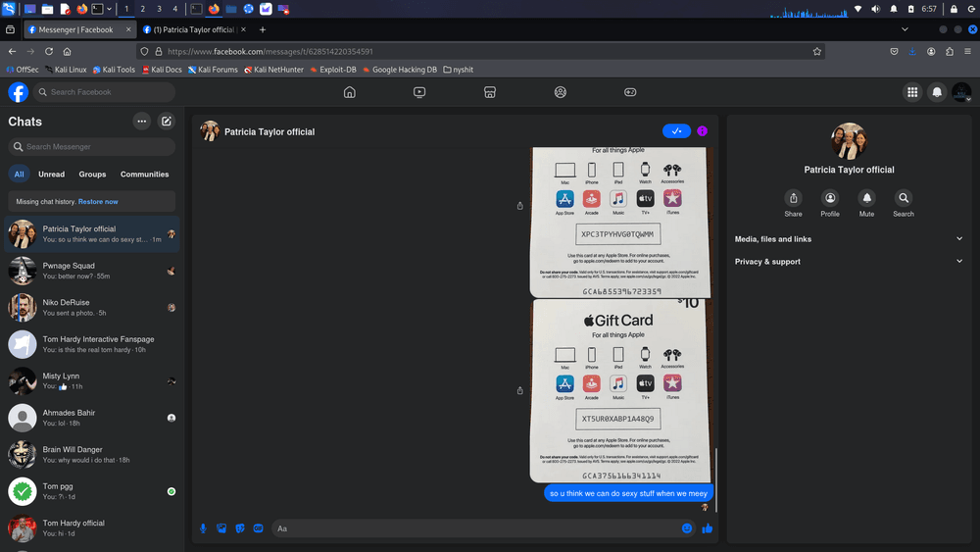Image resolution: width=980 pixels, height=552 pixels.
Task: Attach a photo or file
Action: (221, 528)
